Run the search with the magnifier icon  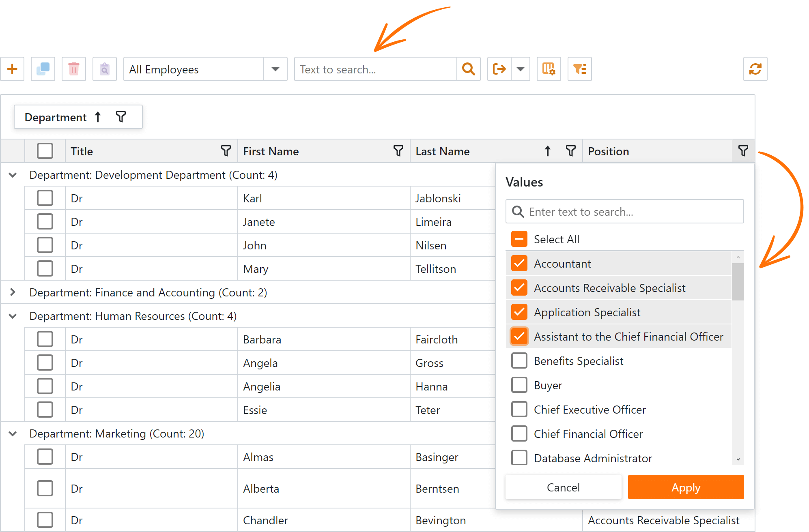pyautogui.click(x=468, y=69)
